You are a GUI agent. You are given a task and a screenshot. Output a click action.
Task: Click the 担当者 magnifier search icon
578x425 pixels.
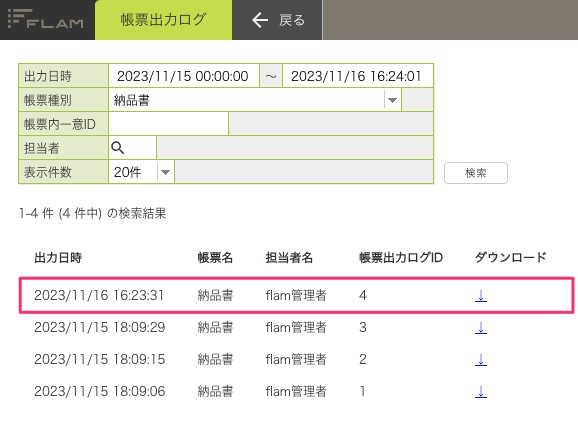pos(118,148)
